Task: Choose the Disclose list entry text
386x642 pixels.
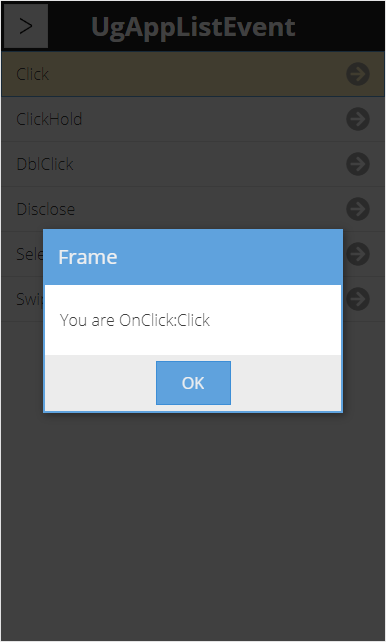Action: (x=45, y=209)
